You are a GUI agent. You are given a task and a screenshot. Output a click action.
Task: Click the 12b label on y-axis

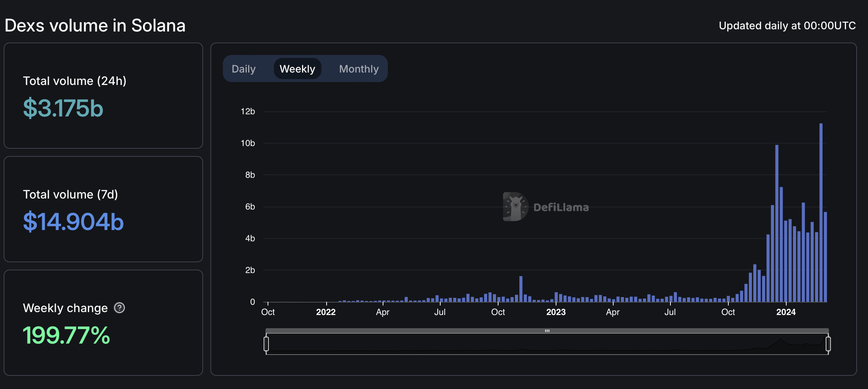click(x=248, y=111)
